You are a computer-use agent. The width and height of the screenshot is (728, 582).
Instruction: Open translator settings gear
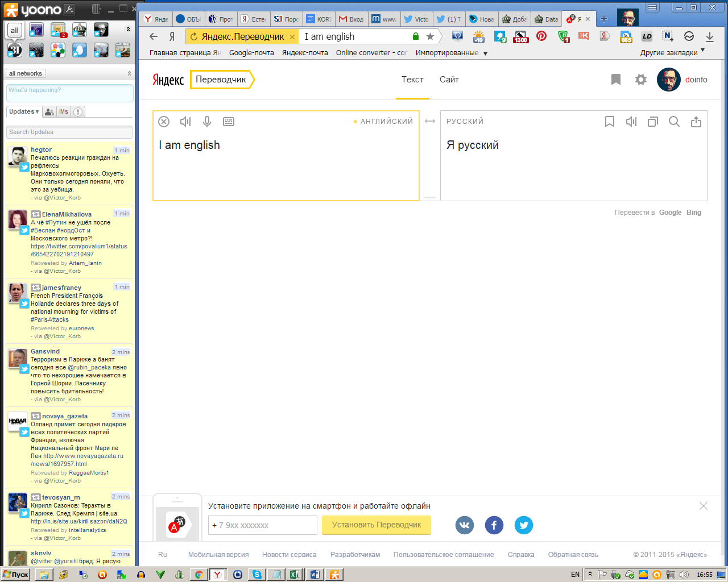tap(641, 80)
